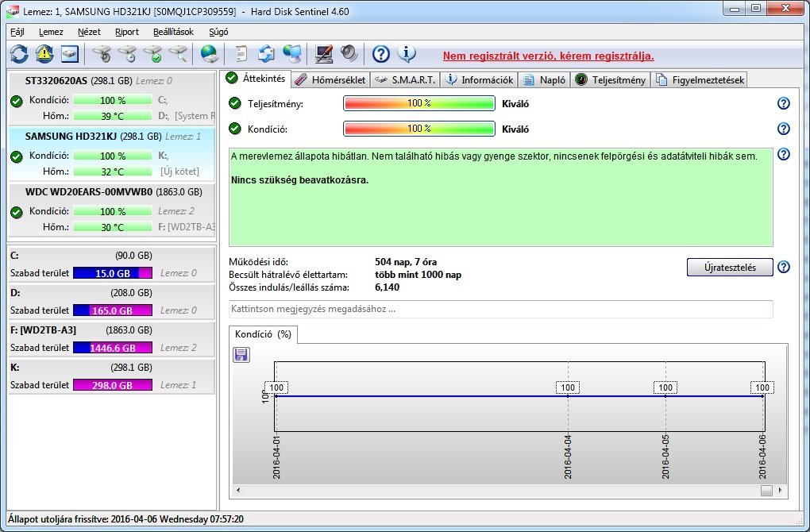The image size is (810, 532).
Task: Click the Teljesítmény 100 % gradient bar
Action: pos(419,103)
